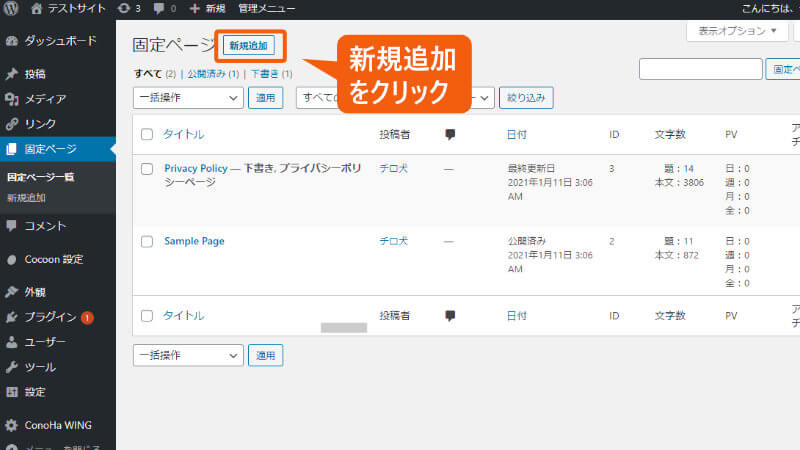Open the ダッシュボード dashboard icon
The image size is (800, 450).
coord(12,41)
